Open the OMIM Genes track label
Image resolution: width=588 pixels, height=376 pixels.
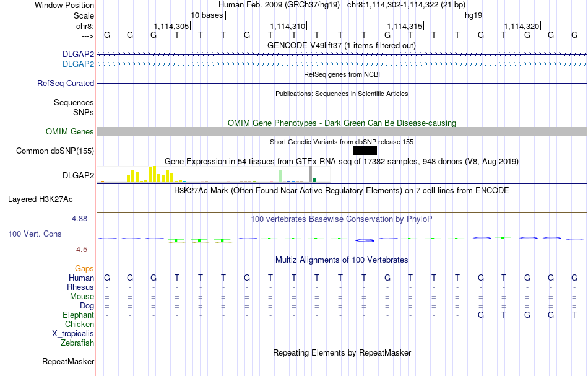(70, 132)
